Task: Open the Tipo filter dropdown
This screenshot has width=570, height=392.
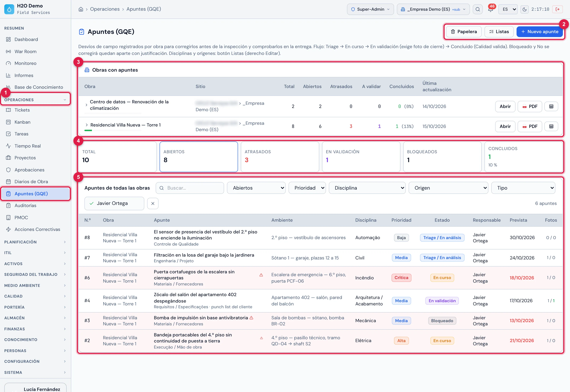Action: tap(523, 188)
